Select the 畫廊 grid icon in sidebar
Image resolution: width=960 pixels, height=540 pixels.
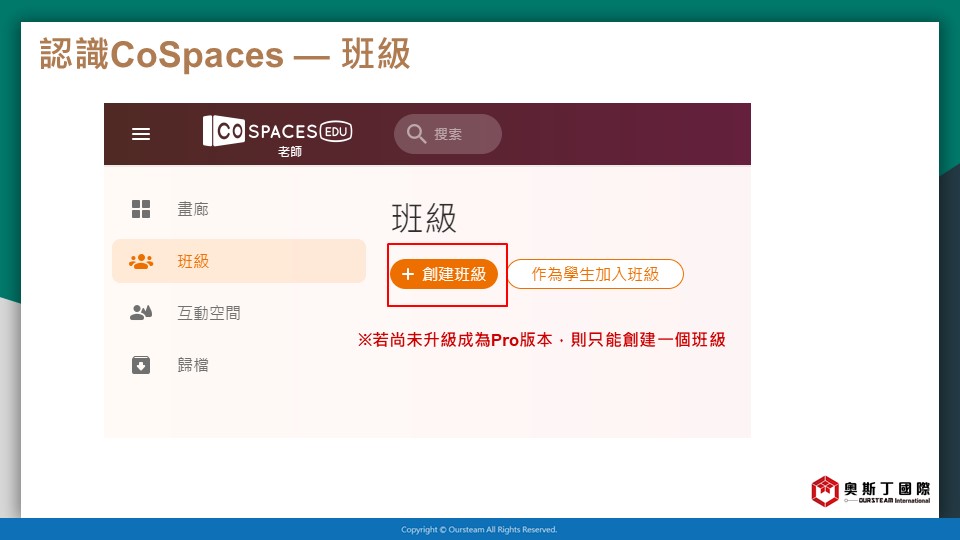point(141,209)
